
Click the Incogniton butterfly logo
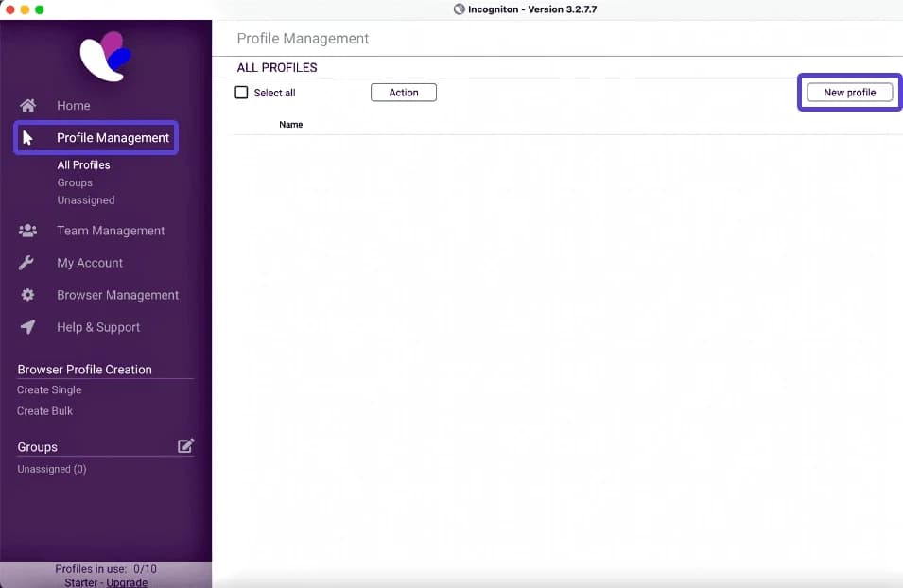(x=105, y=56)
